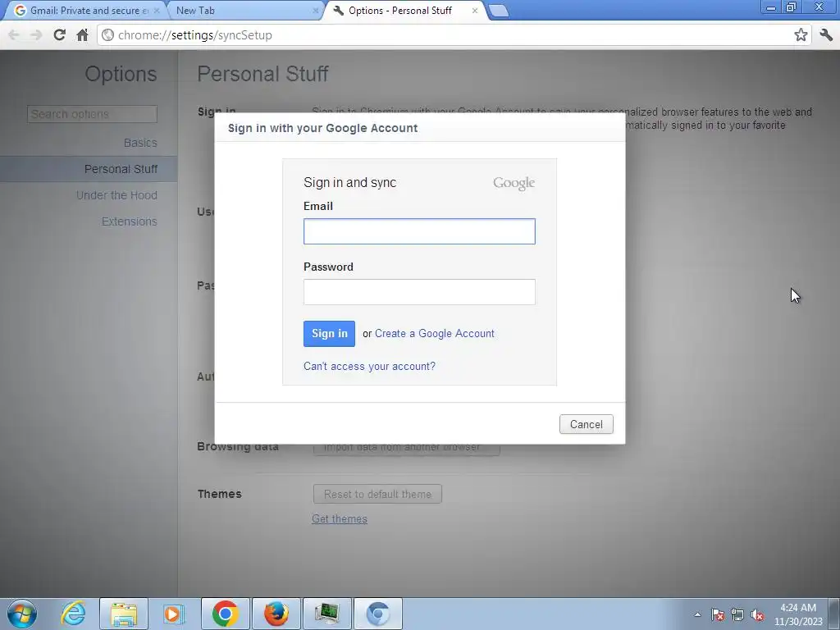Open Can't access your account link
The image size is (840, 630).
tap(369, 367)
